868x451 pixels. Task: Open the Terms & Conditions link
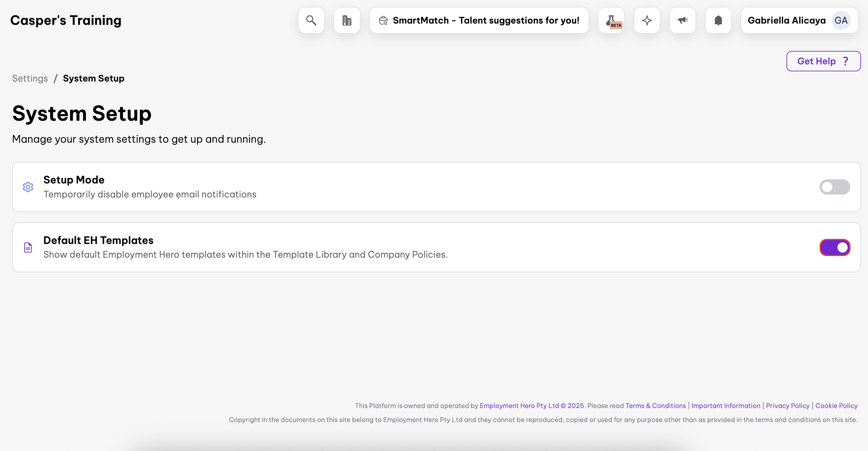click(x=655, y=405)
